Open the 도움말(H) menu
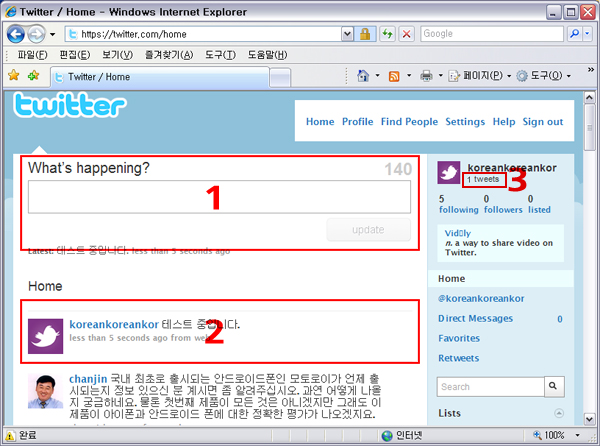The width and height of the screenshot is (600, 446). pyautogui.click(x=267, y=55)
